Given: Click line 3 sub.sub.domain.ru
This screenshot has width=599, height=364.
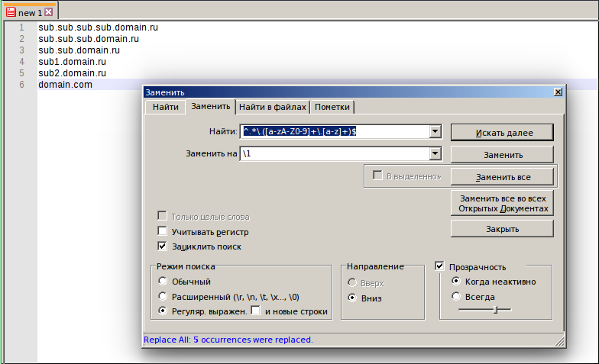Looking at the screenshot, I should [79, 50].
